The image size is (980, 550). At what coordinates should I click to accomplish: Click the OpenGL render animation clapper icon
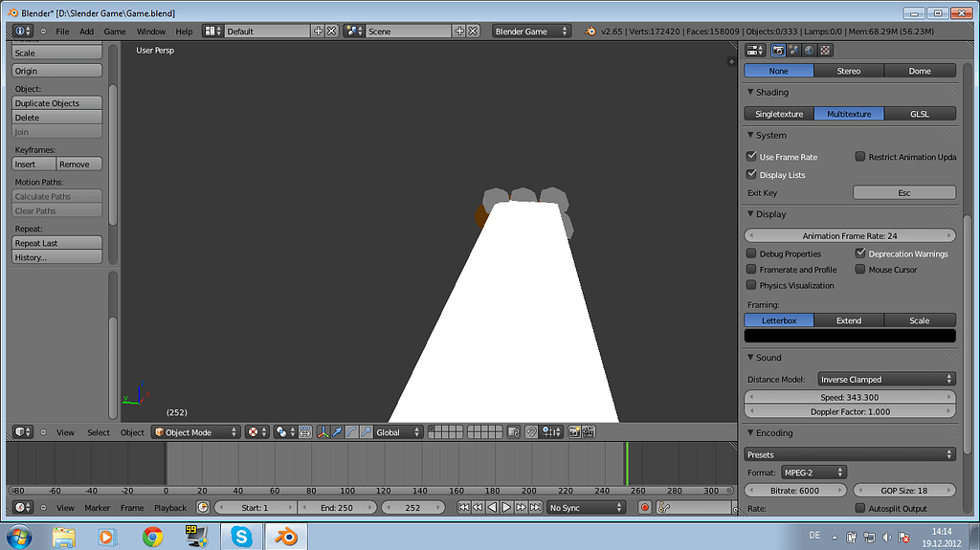(x=589, y=432)
